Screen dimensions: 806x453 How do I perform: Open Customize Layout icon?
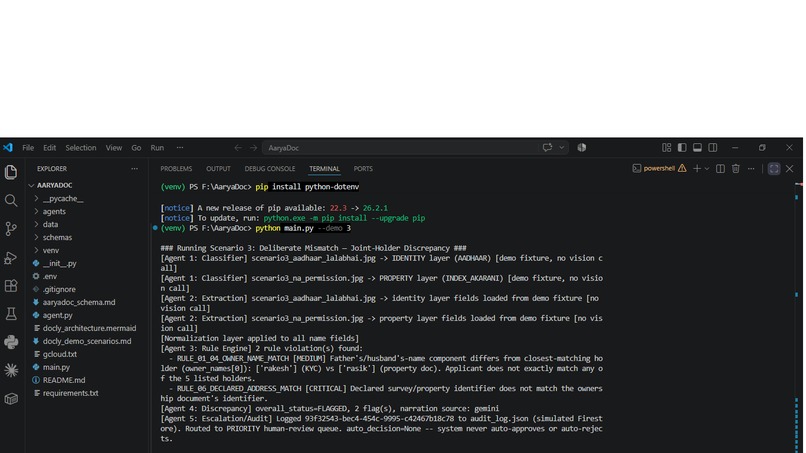tap(667, 148)
